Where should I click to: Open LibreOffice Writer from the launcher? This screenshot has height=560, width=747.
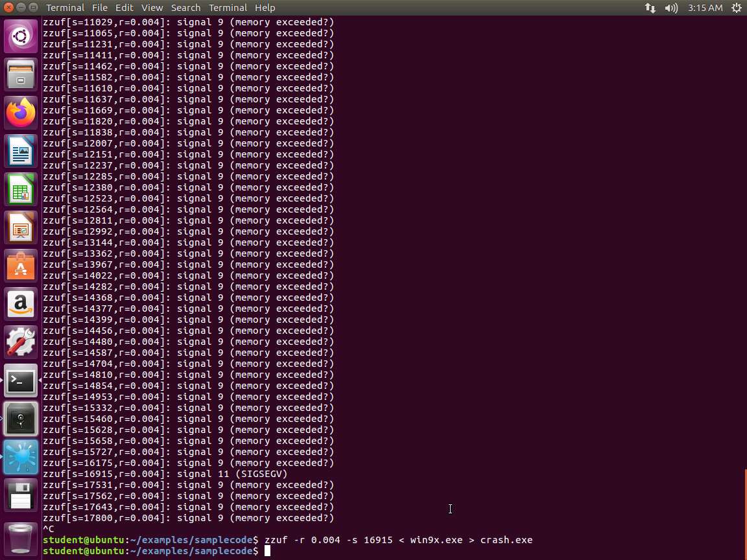point(21,152)
